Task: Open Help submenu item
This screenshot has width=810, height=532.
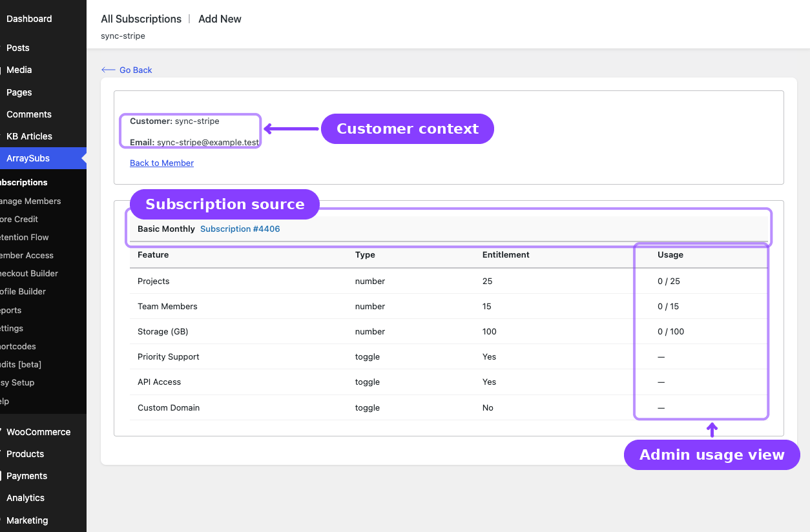Action: pyautogui.click(x=5, y=401)
